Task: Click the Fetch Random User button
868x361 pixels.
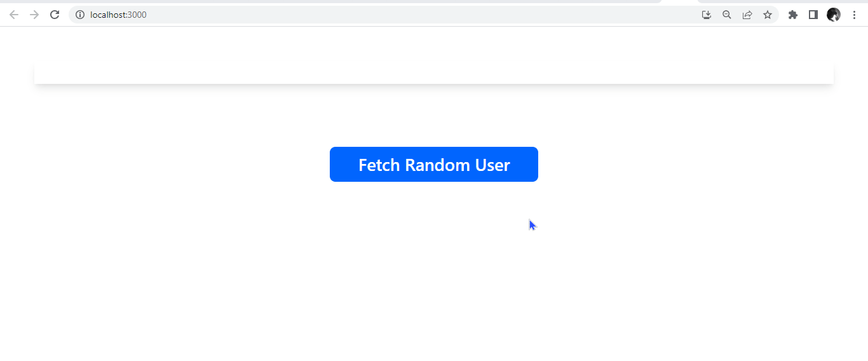Action: [x=434, y=164]
